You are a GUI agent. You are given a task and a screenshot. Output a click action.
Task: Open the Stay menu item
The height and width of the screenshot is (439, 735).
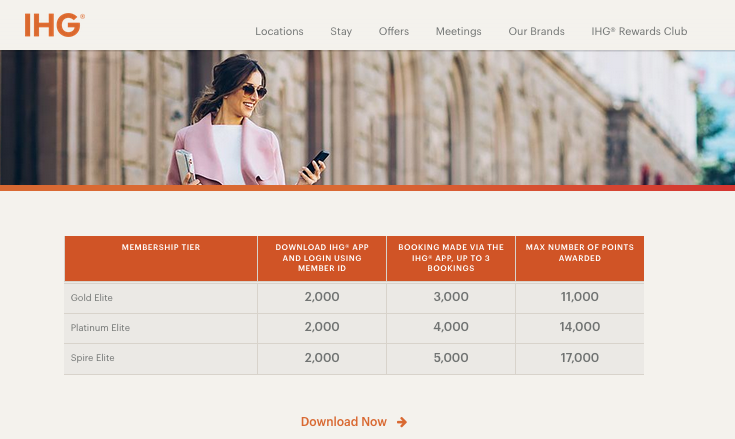[341, 32]
